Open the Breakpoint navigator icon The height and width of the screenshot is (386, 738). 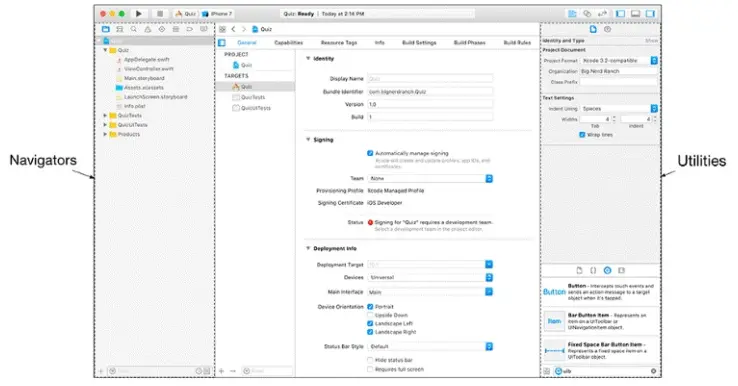[x=190, y=29]
